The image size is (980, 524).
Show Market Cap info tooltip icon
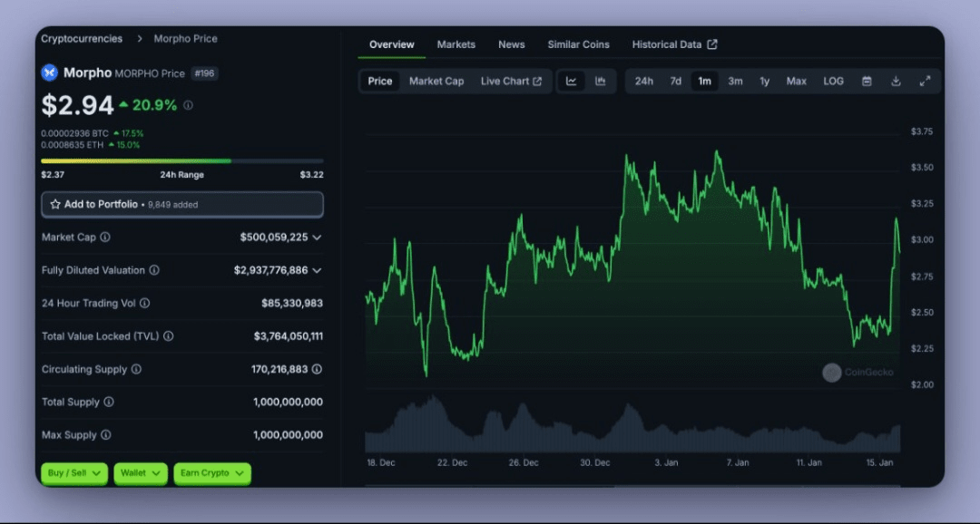coord(105,238)
